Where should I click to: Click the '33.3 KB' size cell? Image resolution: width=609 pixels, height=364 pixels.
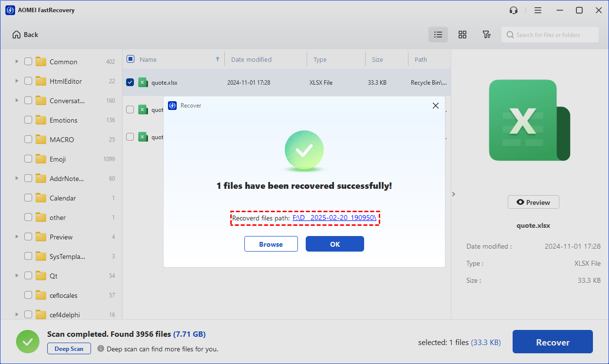tap(377, 83)
